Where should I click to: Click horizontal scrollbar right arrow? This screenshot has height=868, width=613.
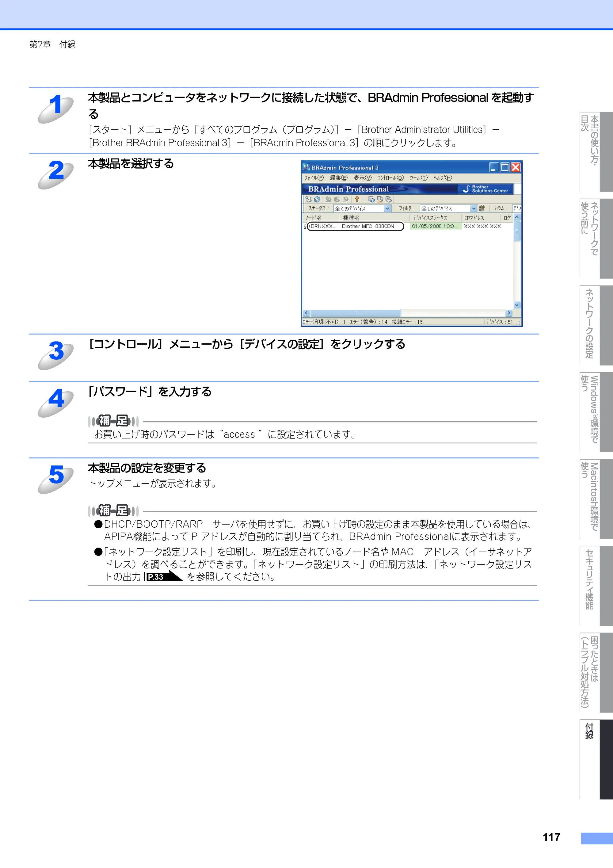coord(509,313)
